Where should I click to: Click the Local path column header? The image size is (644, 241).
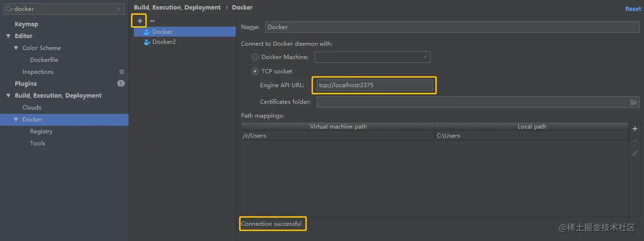tap(532, 127)
